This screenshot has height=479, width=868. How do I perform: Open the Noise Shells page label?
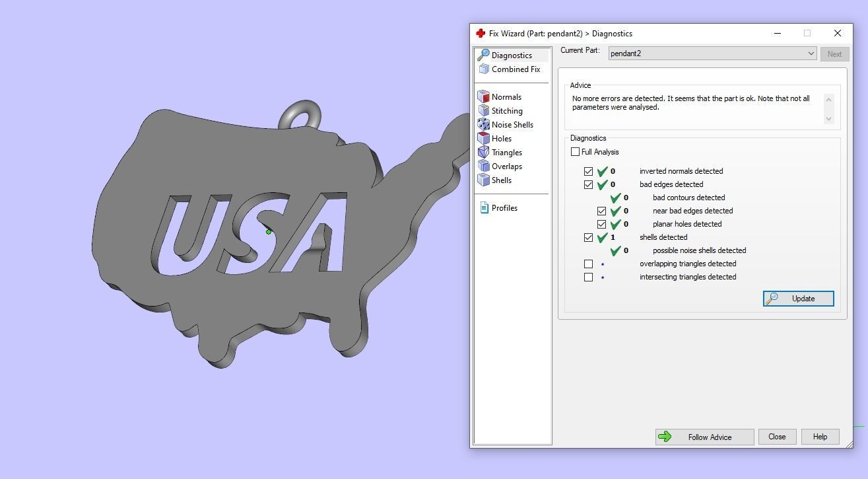tap(512, 125)
